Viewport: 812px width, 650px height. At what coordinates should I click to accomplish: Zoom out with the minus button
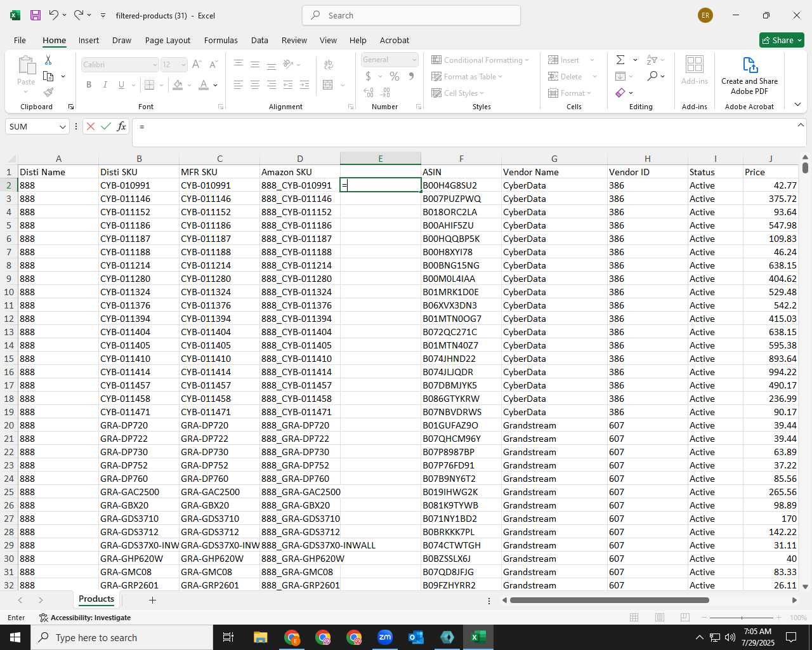(705, 618)
